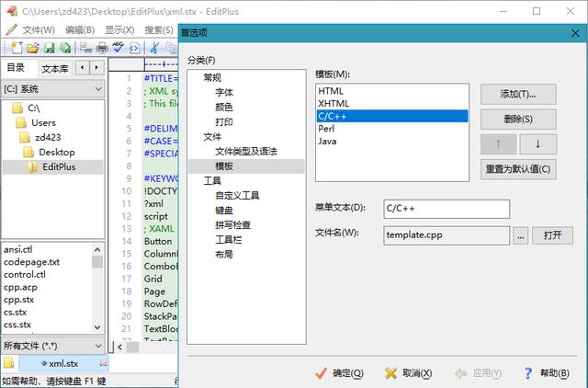Click 重置为默认值(C) button
Image resolution: width=588 pixels, height=388 pixels.
coord(518,169)
